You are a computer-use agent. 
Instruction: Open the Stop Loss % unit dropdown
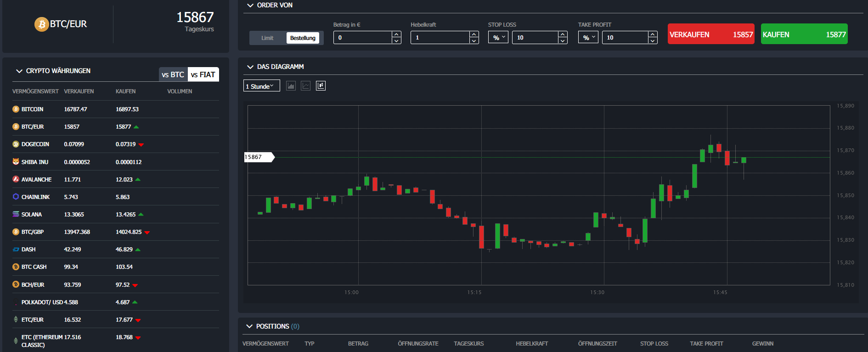(498, 37)
